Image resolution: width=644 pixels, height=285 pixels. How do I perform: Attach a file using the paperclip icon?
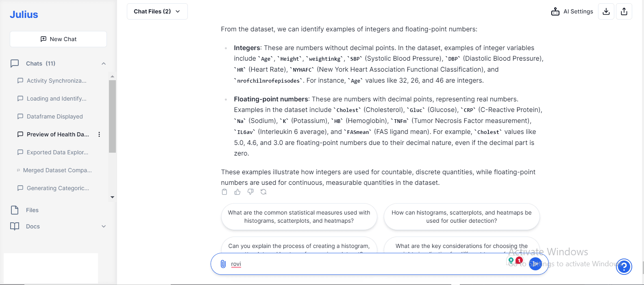click(x=223, y=264)
